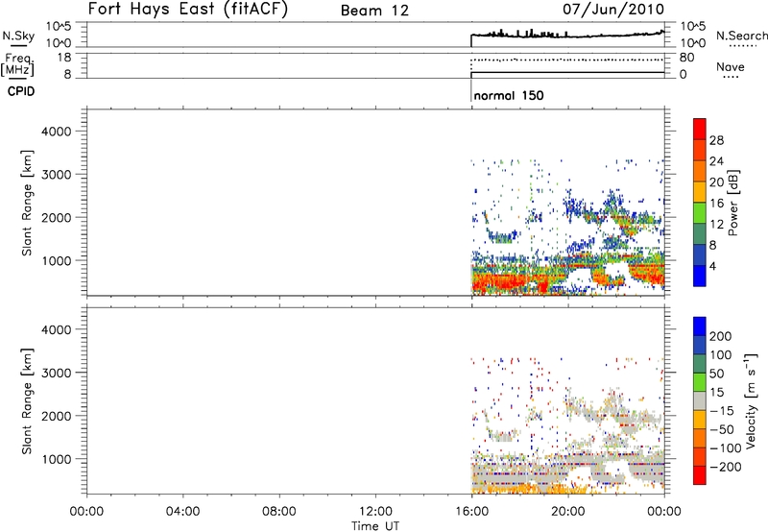
Task: Select the 'Beam 12' label
Action: (x=374, y=11)
